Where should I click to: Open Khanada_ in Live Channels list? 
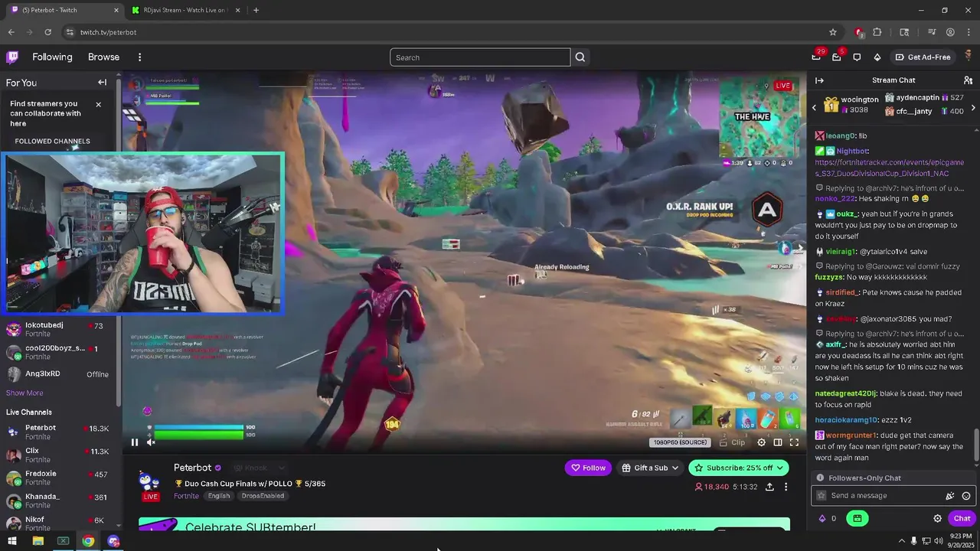60,501
